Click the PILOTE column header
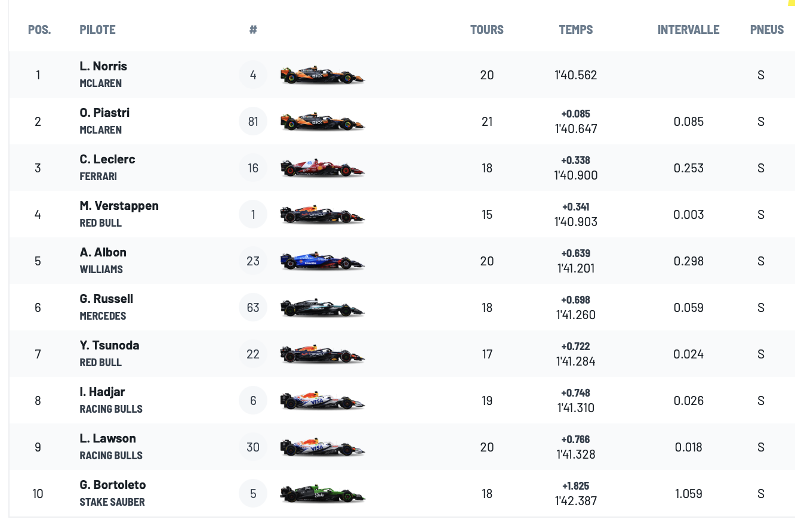 point(97,30)
